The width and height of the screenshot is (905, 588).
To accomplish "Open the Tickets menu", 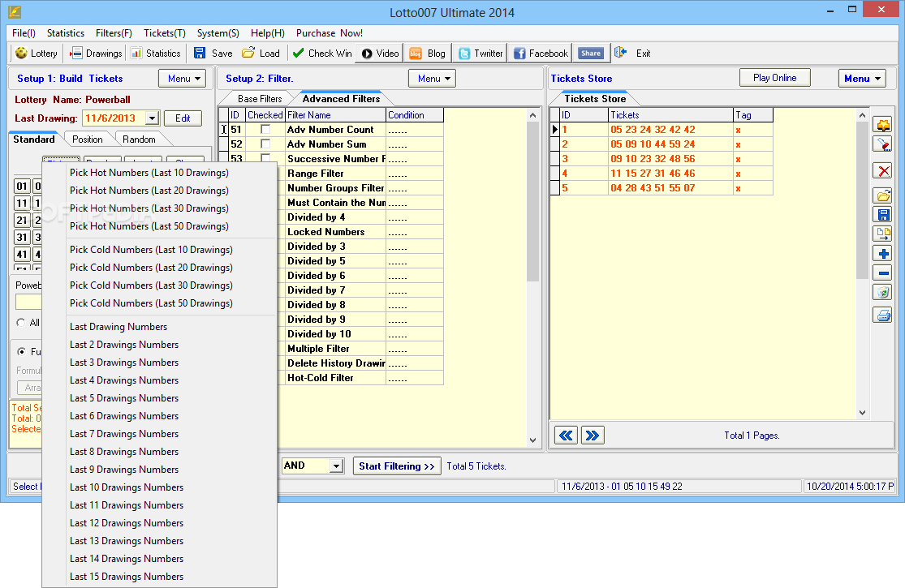I will point(165,33).
